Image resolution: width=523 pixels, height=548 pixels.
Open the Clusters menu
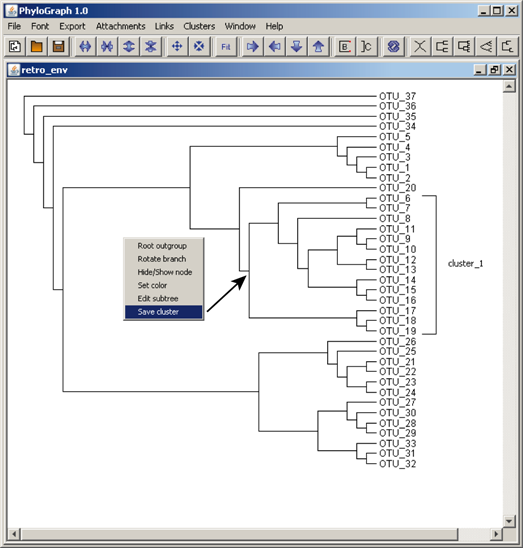(199, 26)
